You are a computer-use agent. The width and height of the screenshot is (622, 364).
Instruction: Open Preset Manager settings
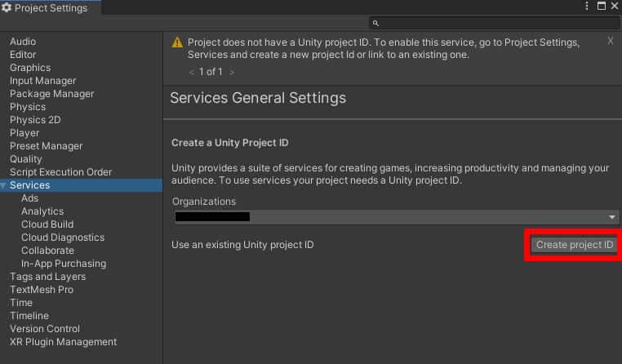pyautogui.click(x=46, y=146)
